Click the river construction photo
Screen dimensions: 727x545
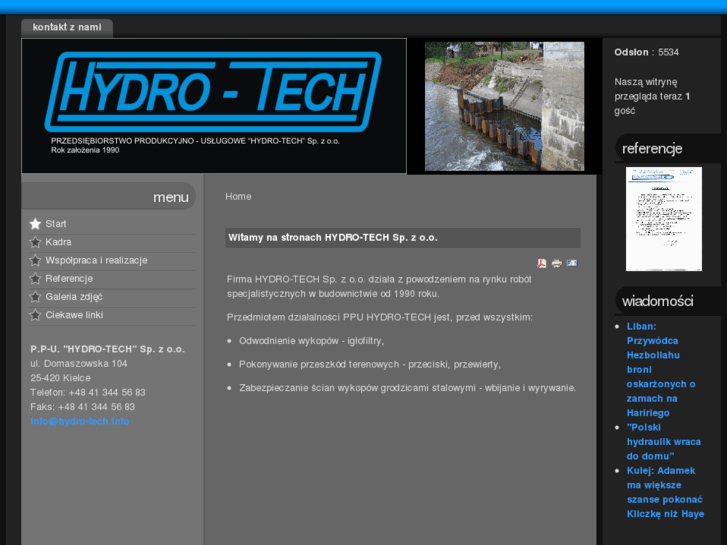[x=504, y=106]
